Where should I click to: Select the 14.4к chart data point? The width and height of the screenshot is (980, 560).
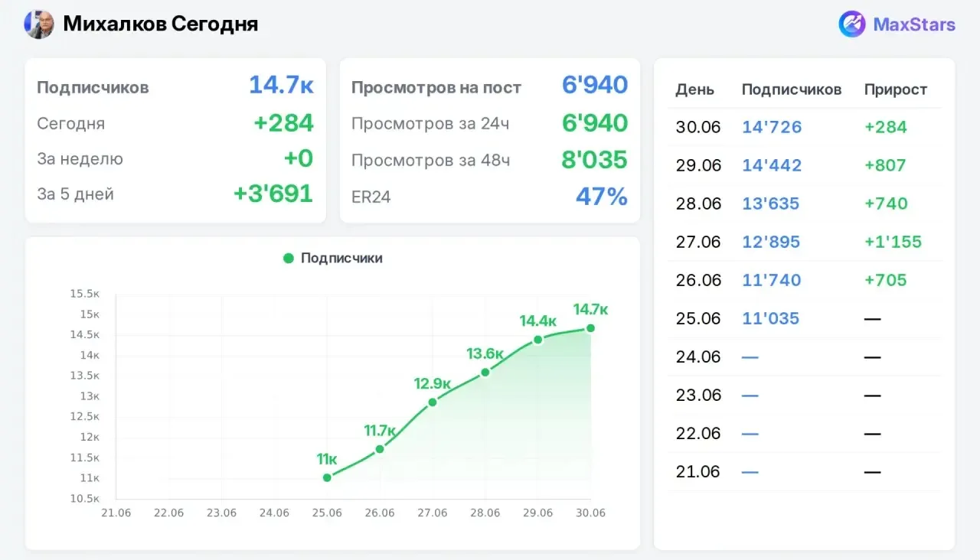point(538,340)
